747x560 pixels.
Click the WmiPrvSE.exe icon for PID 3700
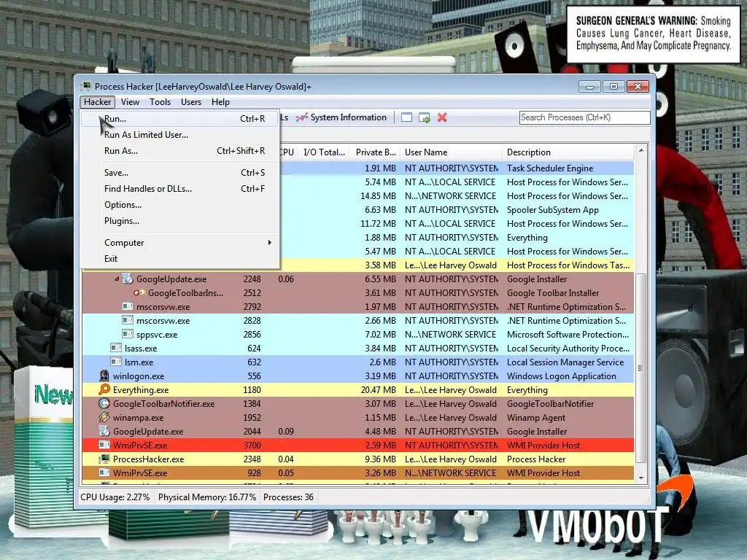(104, 446)
